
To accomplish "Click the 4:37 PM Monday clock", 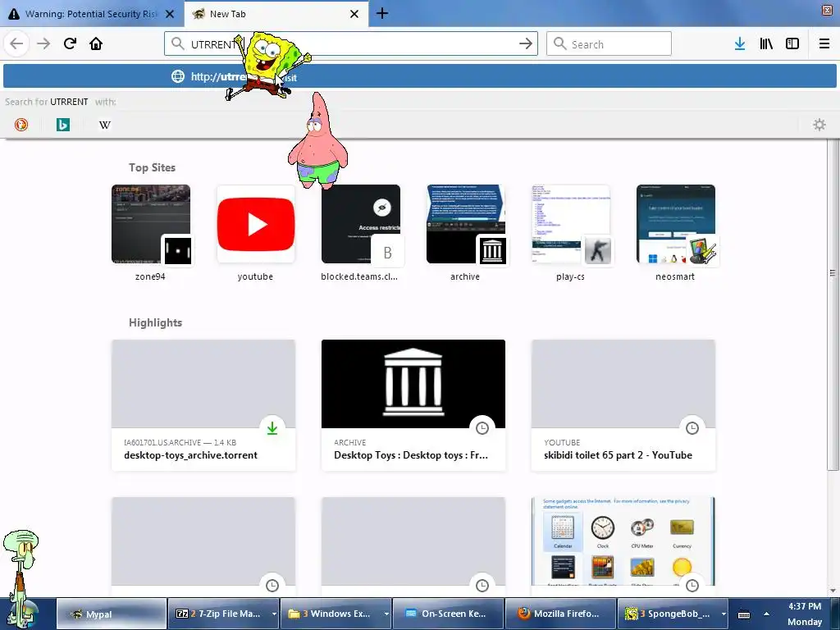I will point(805,614).
